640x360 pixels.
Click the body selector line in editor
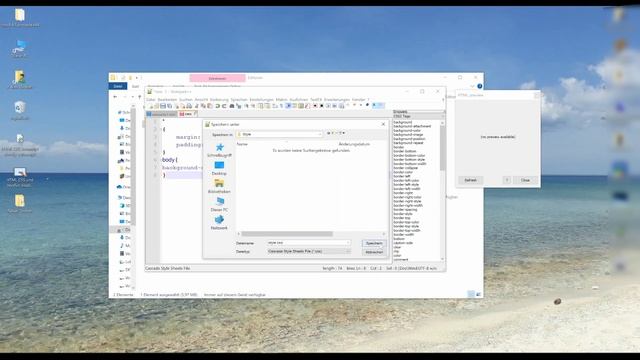(170, 160)
